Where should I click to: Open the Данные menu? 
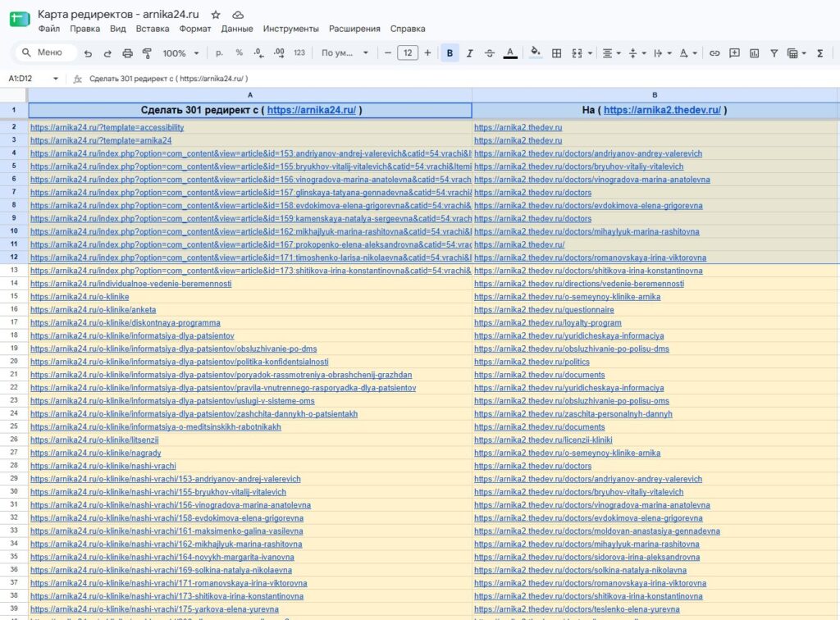[x=237, y=29]
